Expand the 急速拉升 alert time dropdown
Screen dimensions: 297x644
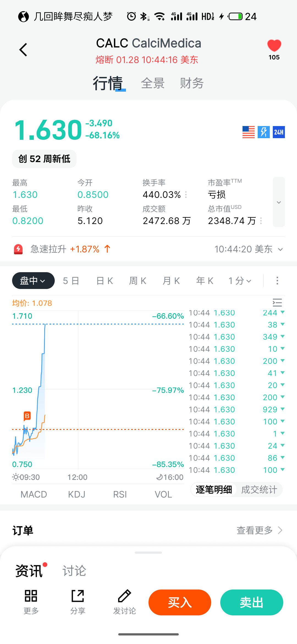(x=280, y=249)
